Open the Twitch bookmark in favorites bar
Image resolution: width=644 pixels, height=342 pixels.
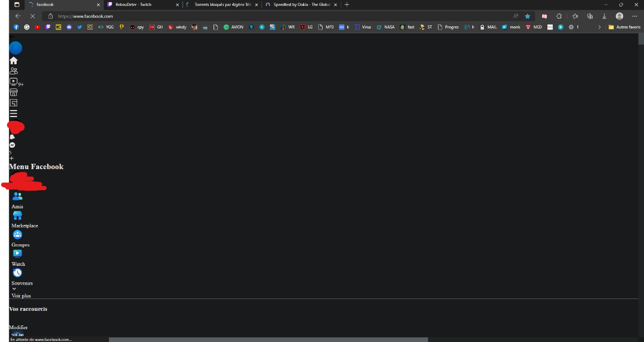pos(48,27)
